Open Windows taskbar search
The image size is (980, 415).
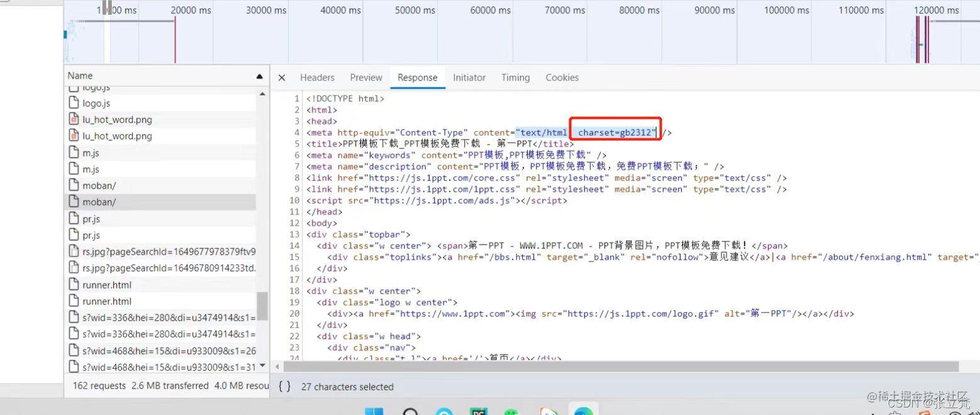pyautogui.click(x=410, y=412)
